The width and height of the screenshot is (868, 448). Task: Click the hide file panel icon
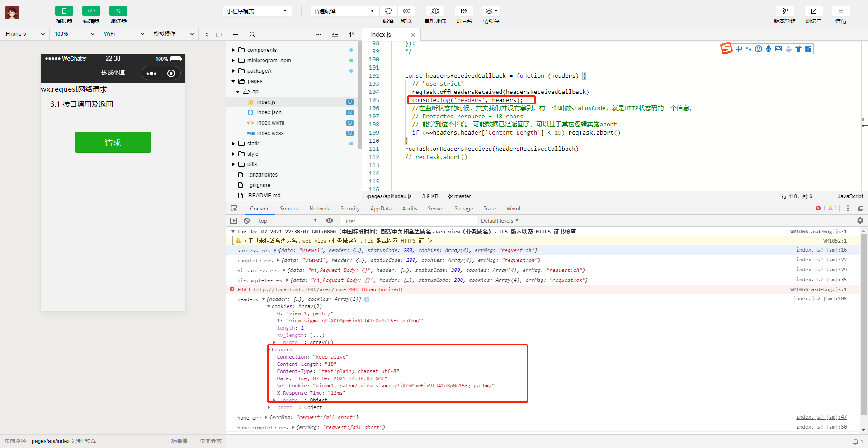click(x=352, y=34)
